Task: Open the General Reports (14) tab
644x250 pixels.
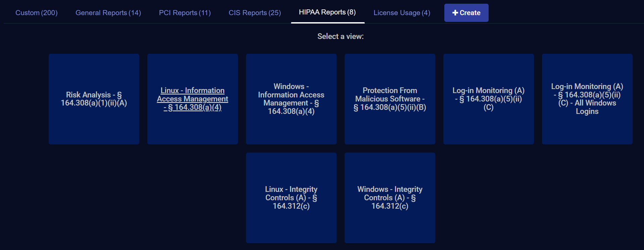Action: pos(108,13)
